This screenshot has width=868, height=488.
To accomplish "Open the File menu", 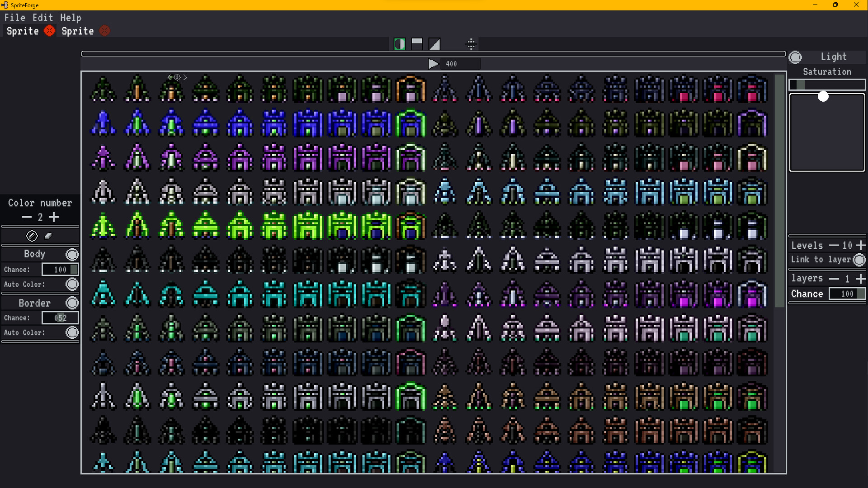I will point(15,18).
